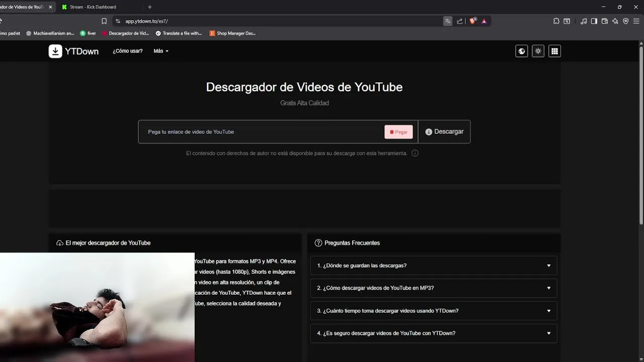
Task: Open the browser hamburger menu
Action: click(636, 21)
